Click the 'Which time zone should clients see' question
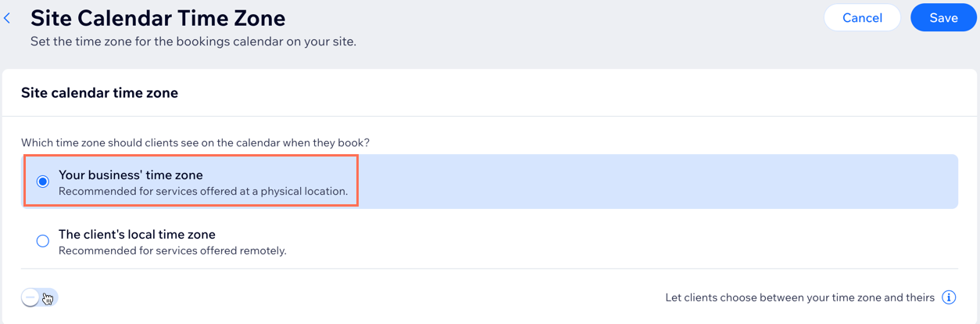Image resolution: width=980 pixels, height=324 pixels. click(195, 143)
